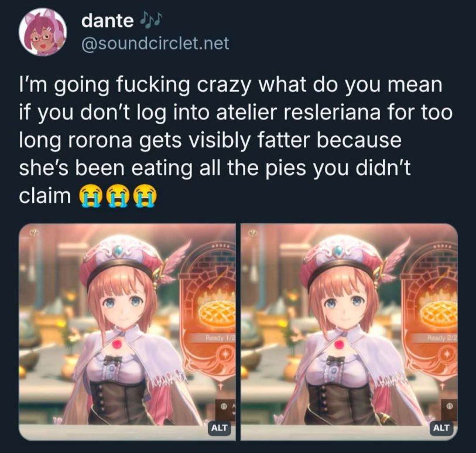Show ALT text for the Ready 1/2 image
This screenshot has height=453, width=476.
[219, 428]
